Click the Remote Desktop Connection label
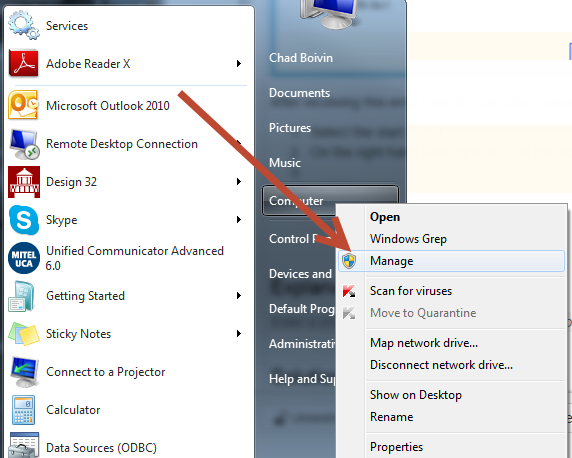This screenshot has height=458, width=572. point(122,144)
